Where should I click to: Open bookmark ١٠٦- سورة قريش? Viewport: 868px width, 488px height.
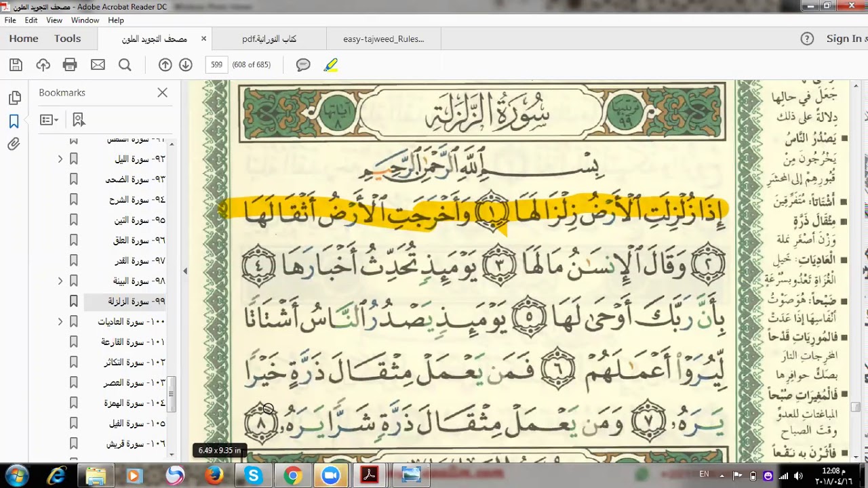pos(136,444)
